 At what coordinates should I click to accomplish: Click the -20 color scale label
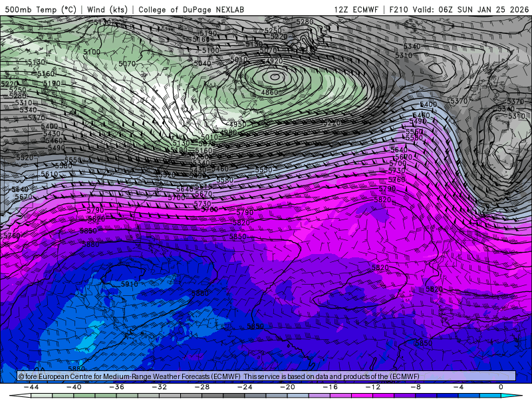(x=288, y=387)
